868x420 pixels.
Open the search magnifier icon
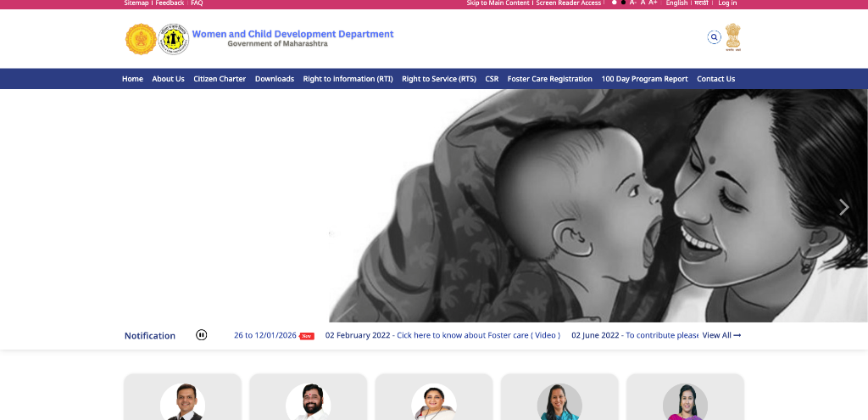coord(714,37)
